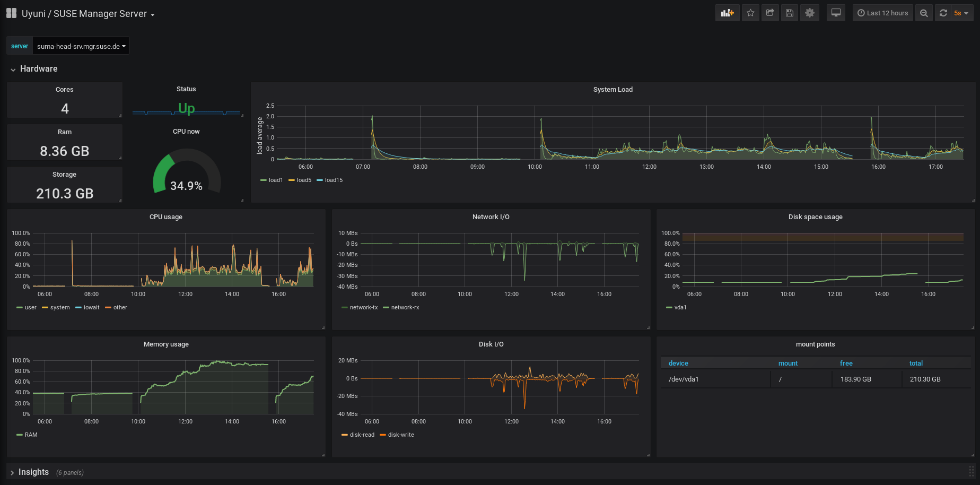Sort mount points table by total column
980x485 pixels.
tap(916, 363)
